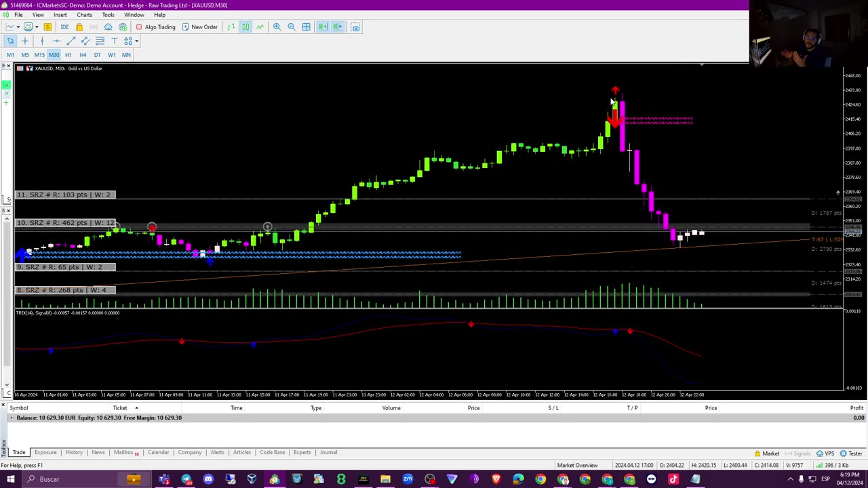Open Market from the toolbox bar
The height and width of the screenshot is (488, 868).
[x=767, y=453]
